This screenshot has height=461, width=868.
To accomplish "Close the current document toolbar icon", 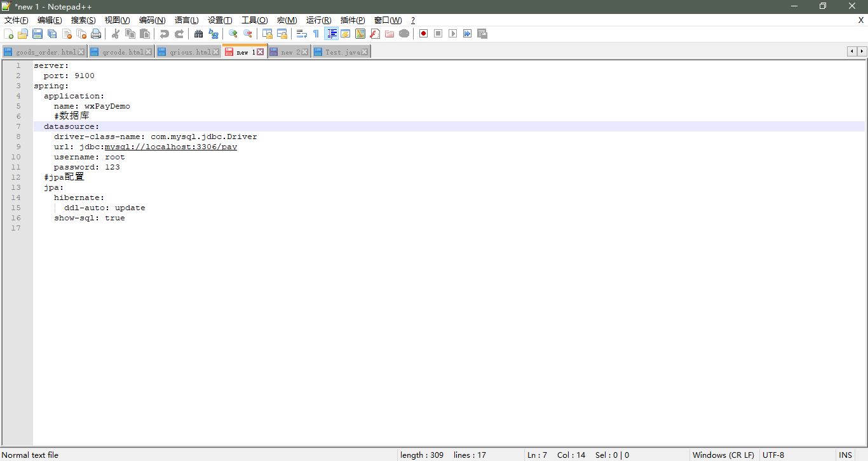I will click(x=67, y=34).
